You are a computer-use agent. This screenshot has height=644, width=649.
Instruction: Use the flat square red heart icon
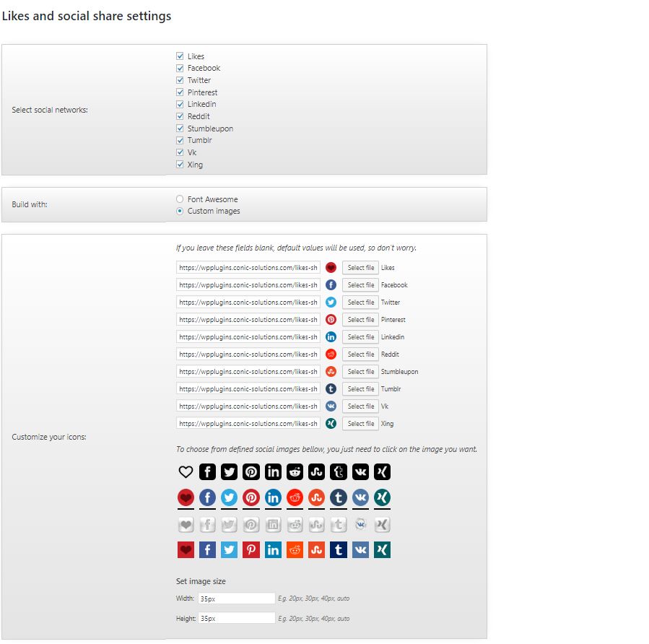[186, 549]
